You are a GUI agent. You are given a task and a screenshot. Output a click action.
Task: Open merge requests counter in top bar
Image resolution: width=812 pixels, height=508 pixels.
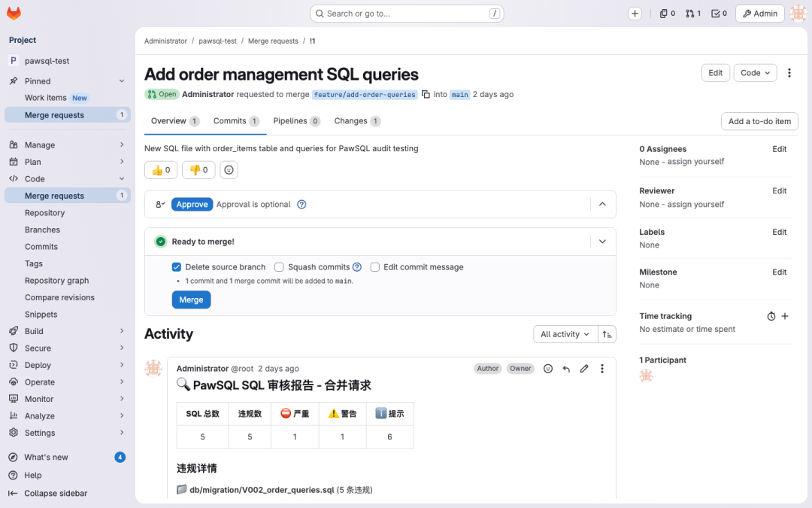(693, 14)
